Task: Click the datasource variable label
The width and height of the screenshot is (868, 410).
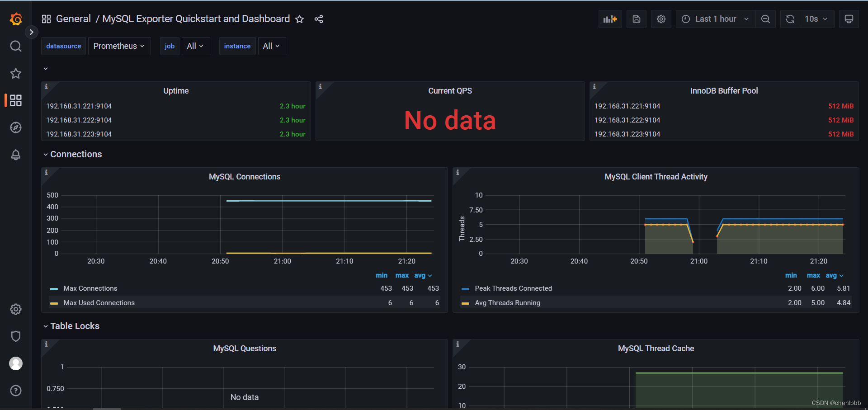Action: 64,46
